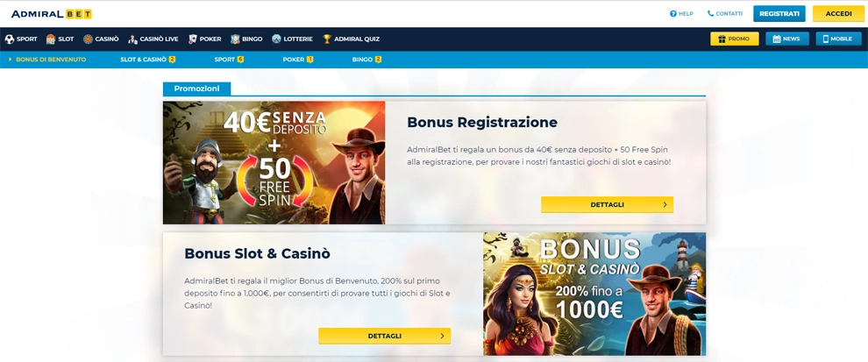Open the Mobile phone button
The height and width of the screenshot is (362, 868).
pos(838,39)
